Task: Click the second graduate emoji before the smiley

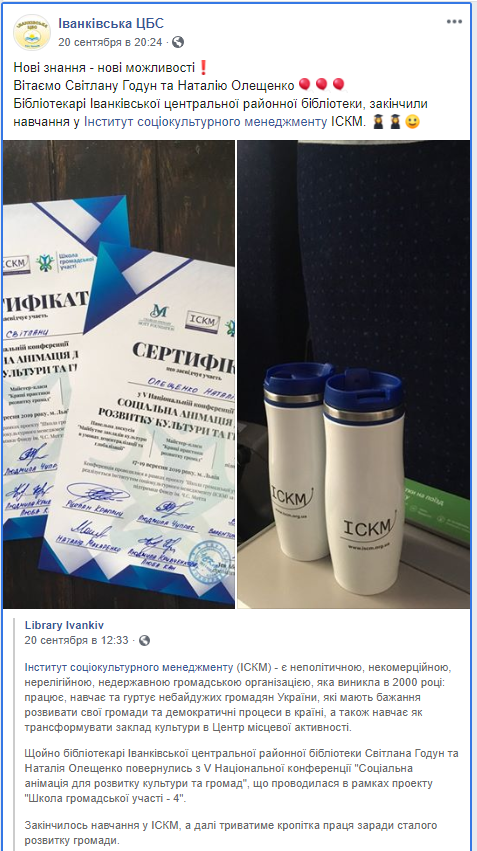Action: (x=395, y=122)
